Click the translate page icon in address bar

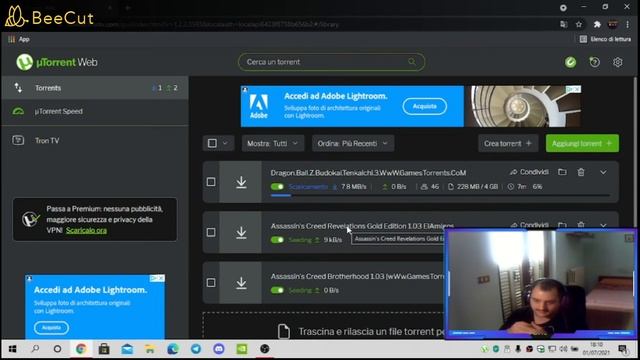coord(564,24)
